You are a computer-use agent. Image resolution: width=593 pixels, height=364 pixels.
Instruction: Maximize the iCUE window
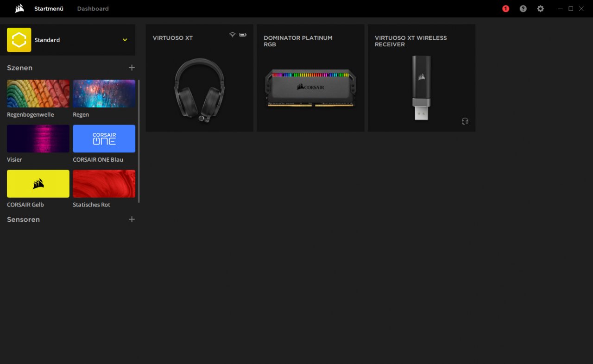point(571,8)
